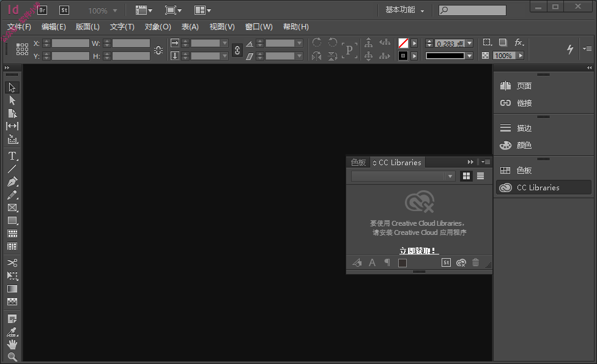Viewport: 597px width, 364px height.
Task: Open CC Libraries panel flyout menu
Action: point(486,162)
